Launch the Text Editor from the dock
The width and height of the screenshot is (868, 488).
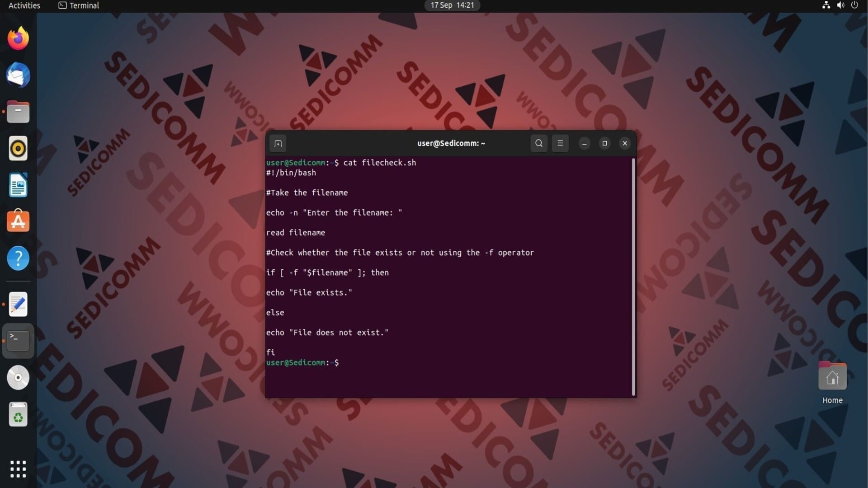tap(18, 304)
